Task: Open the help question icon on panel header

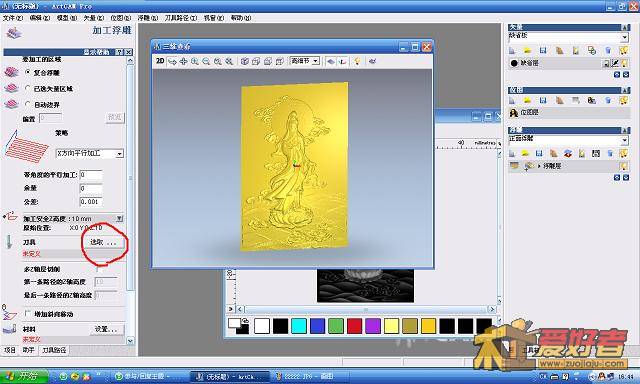Action: pyautogui.click(x=119, y=52)
